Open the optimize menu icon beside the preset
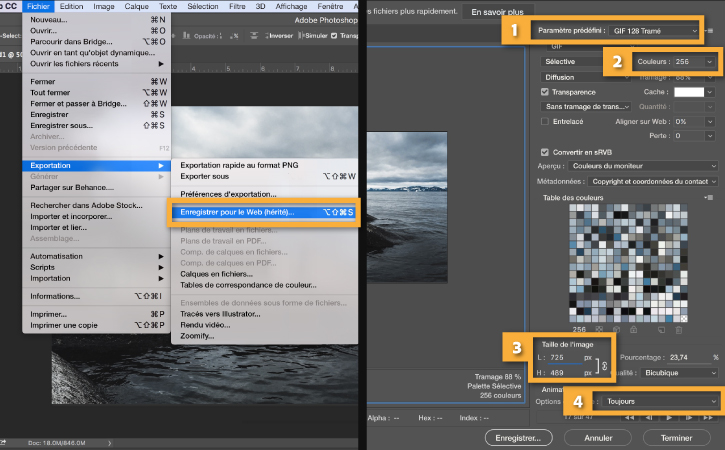Image resolution: width=725 pixels, height=450 pixels. [x=710, y=32]
